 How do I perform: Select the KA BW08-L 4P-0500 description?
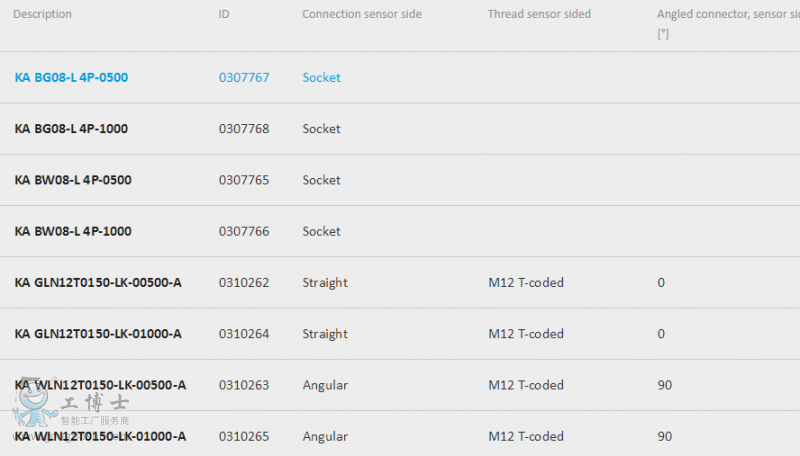[x=73, y=180]
